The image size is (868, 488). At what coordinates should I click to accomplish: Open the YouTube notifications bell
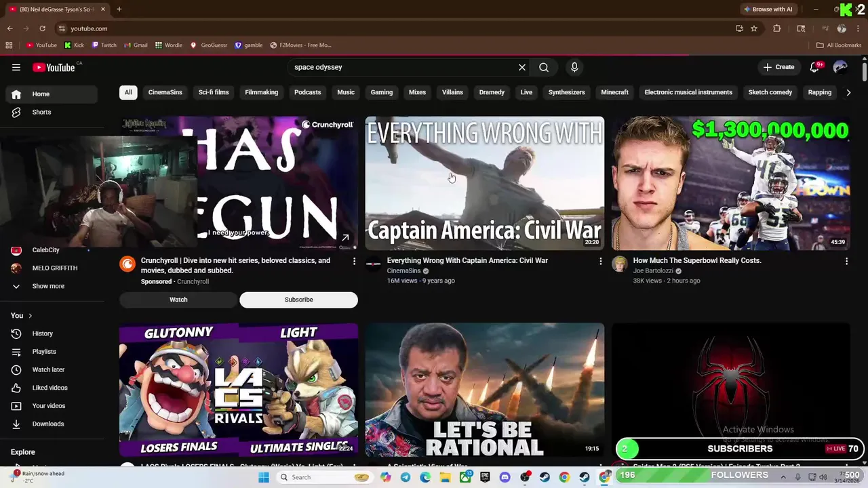coord(815,67)
